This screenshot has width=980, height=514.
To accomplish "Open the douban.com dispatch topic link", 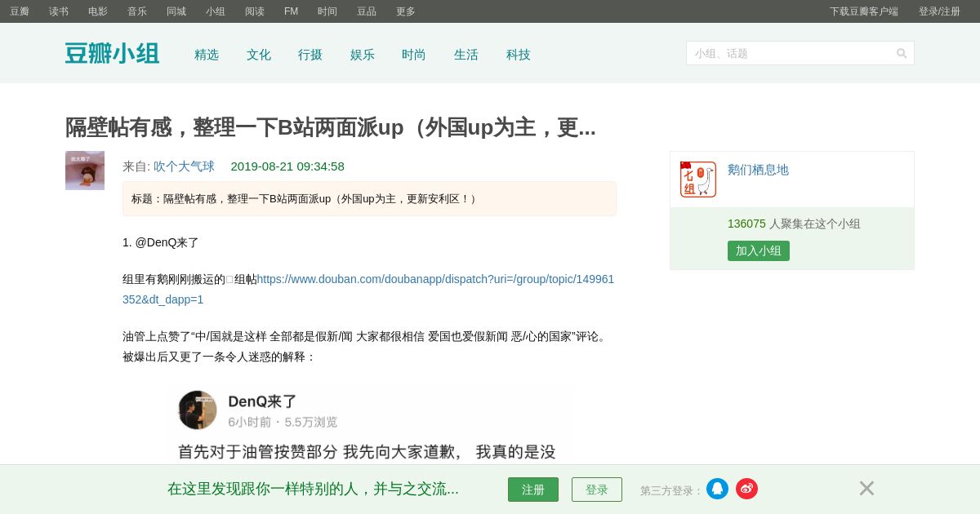I will (368, 289).
